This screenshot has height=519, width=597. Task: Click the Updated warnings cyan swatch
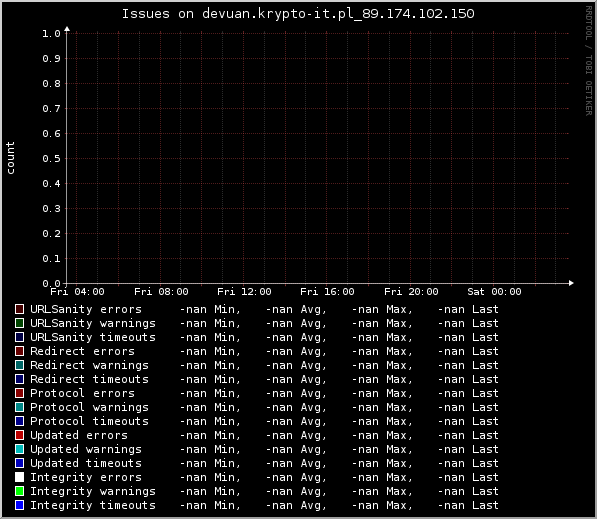pos(19,449)
